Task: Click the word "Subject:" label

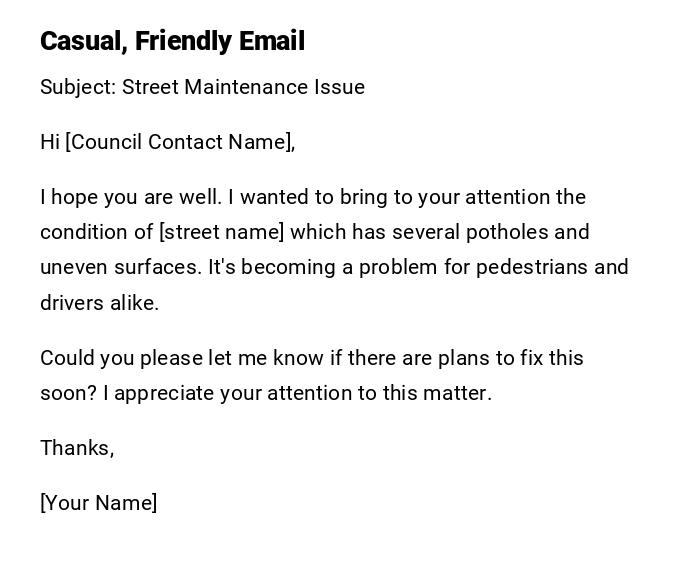Action: [78, 87]
